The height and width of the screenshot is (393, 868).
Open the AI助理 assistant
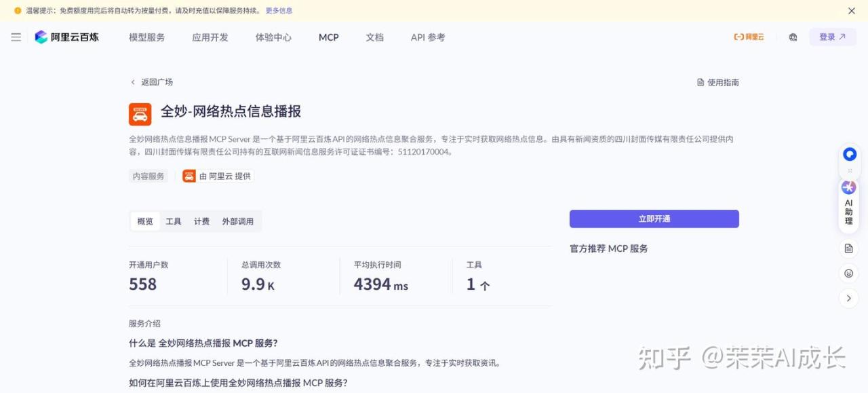[848, 204]
